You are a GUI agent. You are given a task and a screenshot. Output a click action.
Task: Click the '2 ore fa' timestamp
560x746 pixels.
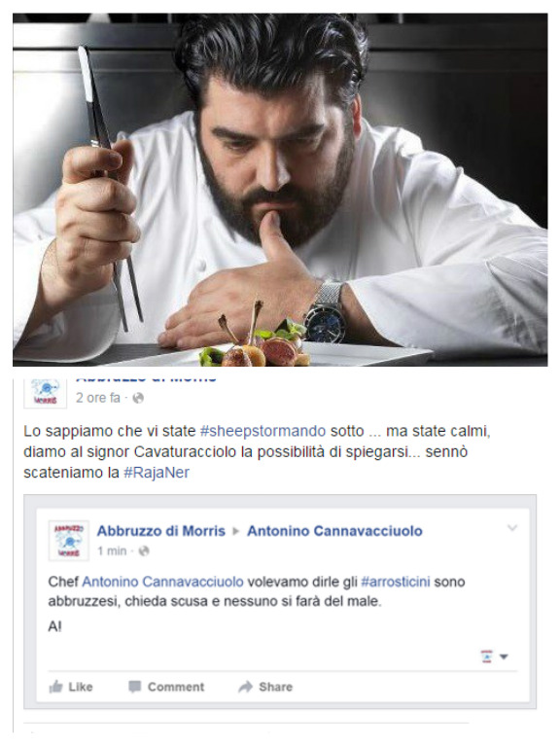click(x=98, y=398)
